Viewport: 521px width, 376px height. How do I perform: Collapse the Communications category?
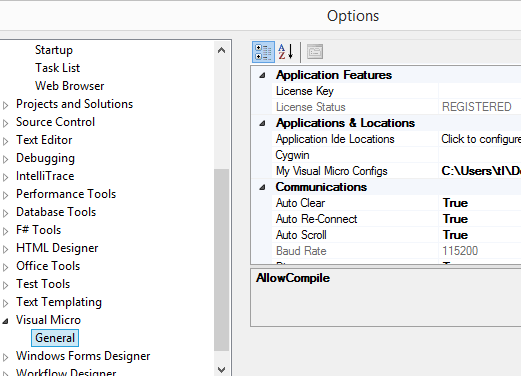pyautogui.click(x=262, y=187)
